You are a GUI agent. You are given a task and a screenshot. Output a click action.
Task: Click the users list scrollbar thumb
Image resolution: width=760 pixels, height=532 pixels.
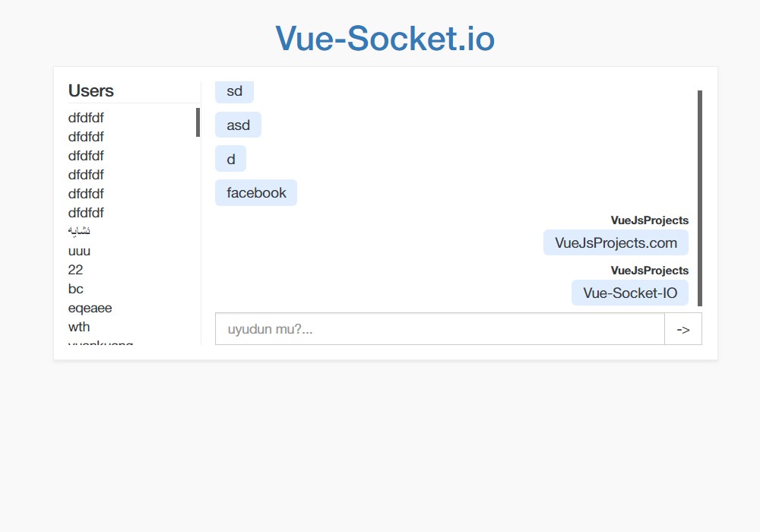coord(198,122)
